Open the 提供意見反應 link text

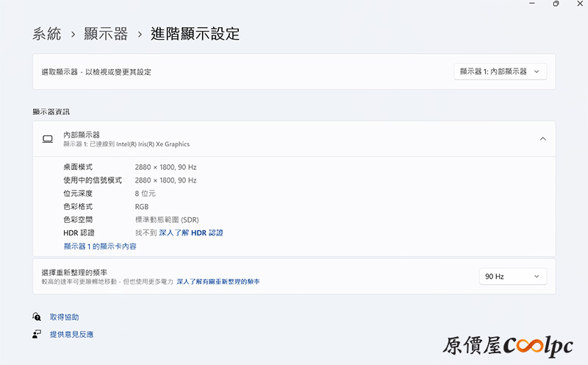tap(71, 334)
